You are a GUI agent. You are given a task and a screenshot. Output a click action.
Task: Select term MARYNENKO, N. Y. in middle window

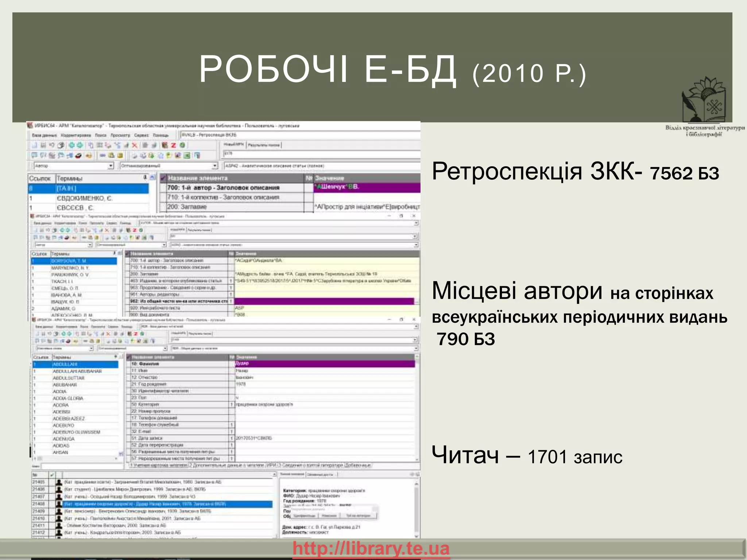click(x=74, y=268)
